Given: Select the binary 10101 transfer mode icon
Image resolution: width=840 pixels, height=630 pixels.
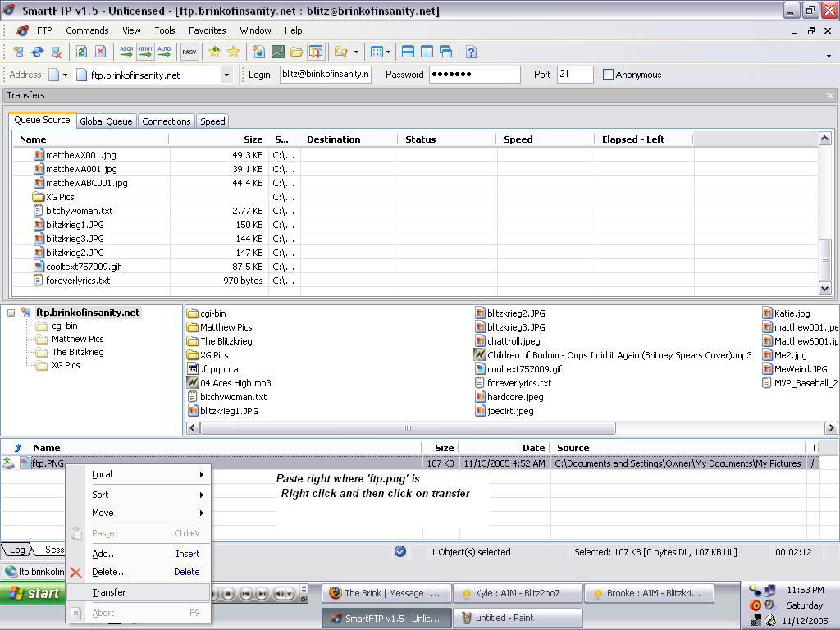Looking at the screenshot, I should [145, 52].
